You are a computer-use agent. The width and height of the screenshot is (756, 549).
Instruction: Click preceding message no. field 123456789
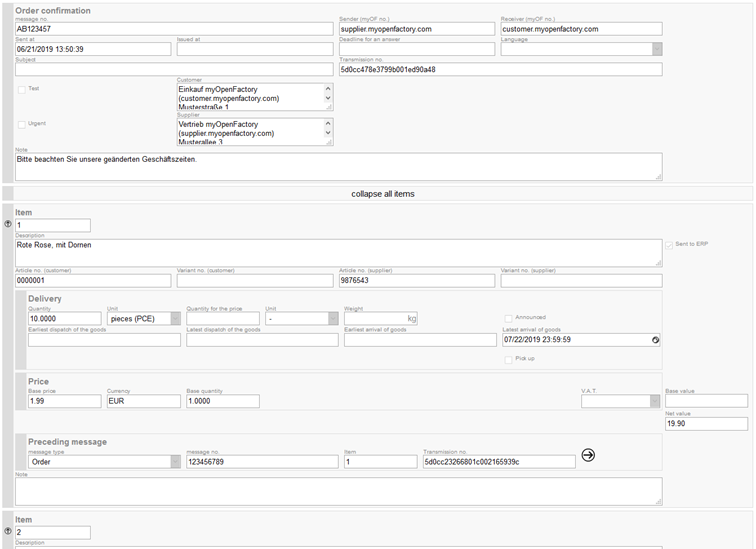click(x=262, y=462)
